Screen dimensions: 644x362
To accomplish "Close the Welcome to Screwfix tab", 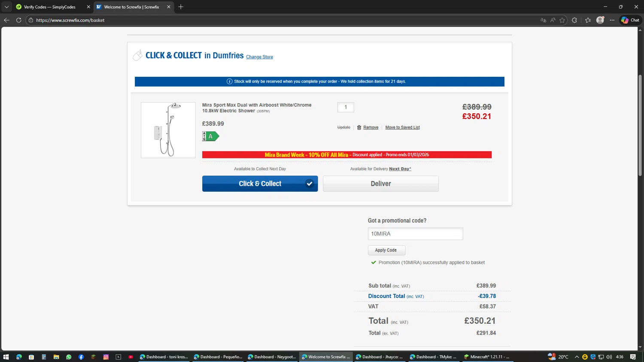I will click(x=169, y=7).
